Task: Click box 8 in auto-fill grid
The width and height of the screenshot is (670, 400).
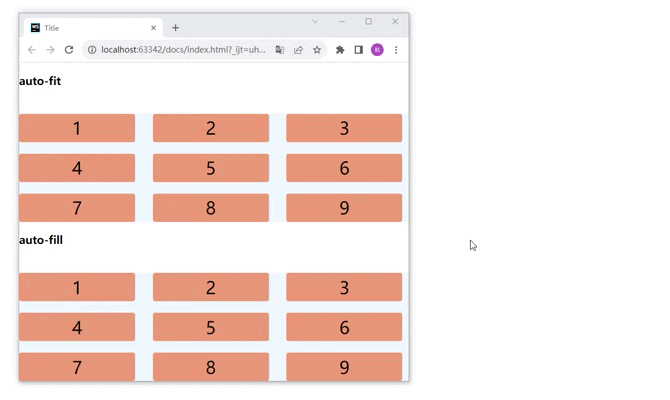Action: pos(211,367)
